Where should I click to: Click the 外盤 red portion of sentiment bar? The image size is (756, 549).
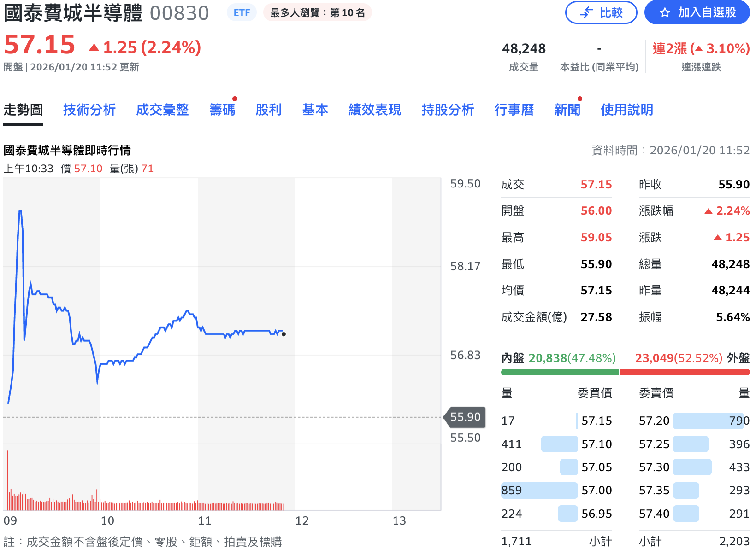[685, 371]
